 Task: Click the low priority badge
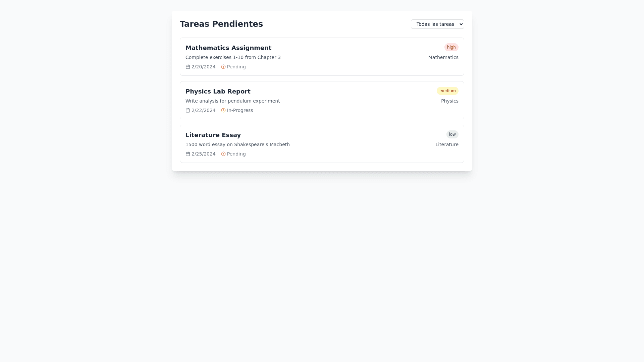pos(452,134)
